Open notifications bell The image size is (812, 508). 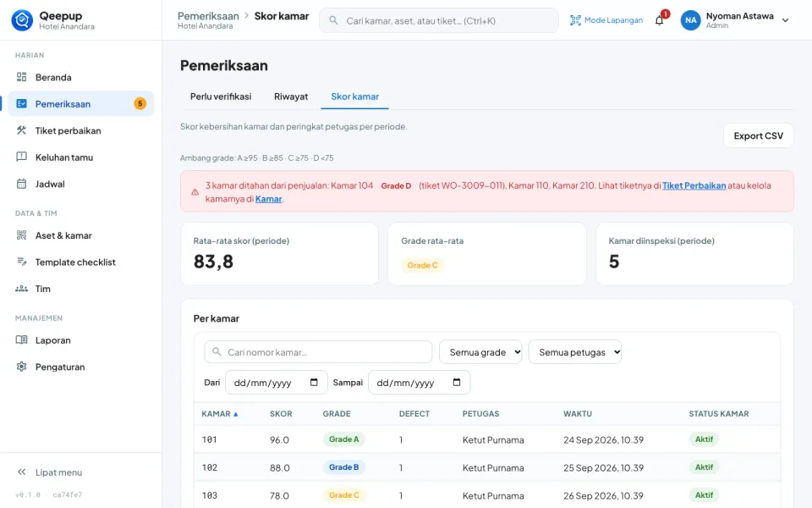(x=659, y=20)
